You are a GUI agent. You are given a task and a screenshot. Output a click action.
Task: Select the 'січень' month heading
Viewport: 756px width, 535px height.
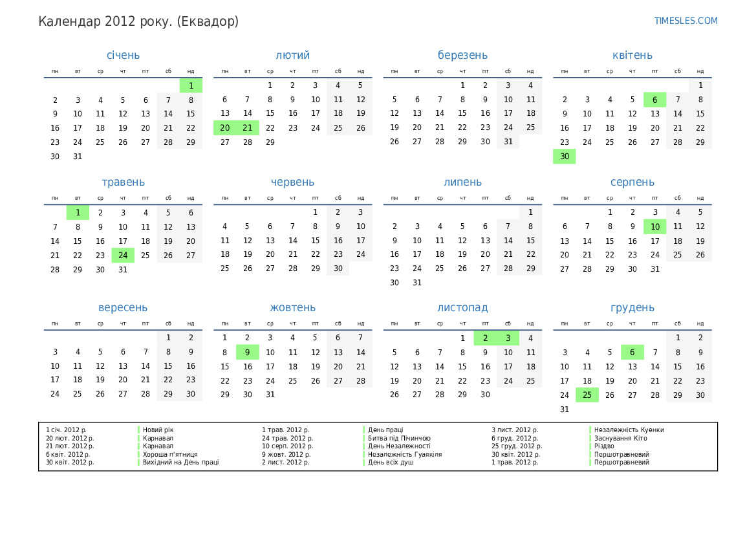tap(123, 56)
